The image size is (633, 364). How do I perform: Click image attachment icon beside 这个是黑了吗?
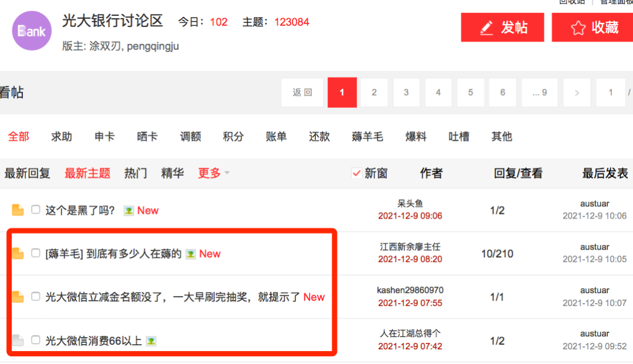[129, 210]
